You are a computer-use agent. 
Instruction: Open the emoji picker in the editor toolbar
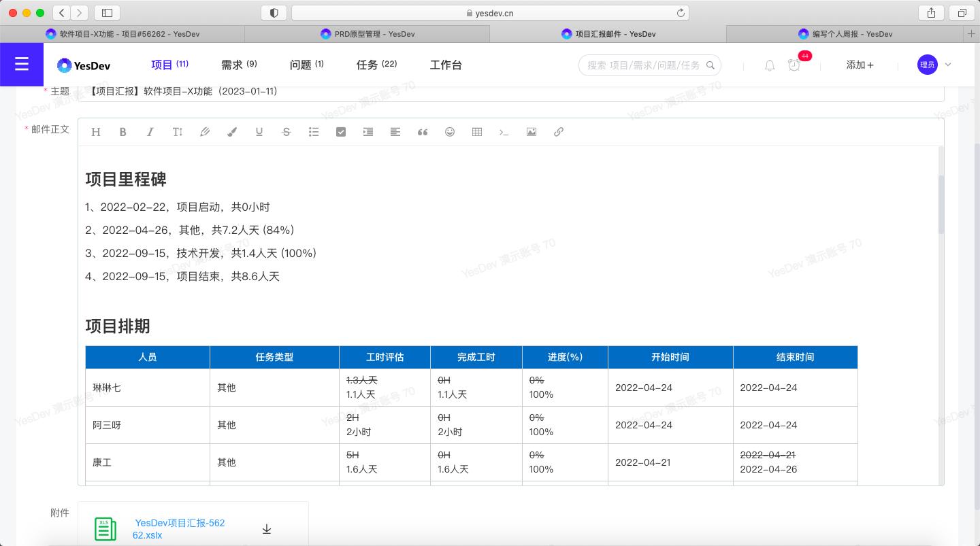tap(450, 131)
